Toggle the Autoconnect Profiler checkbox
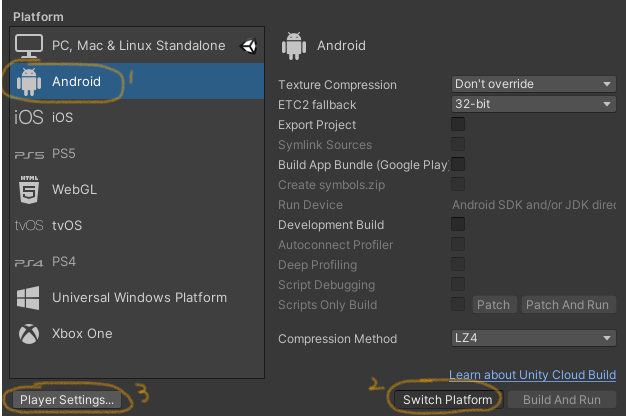626x416 pixels. tap(458, 244)
